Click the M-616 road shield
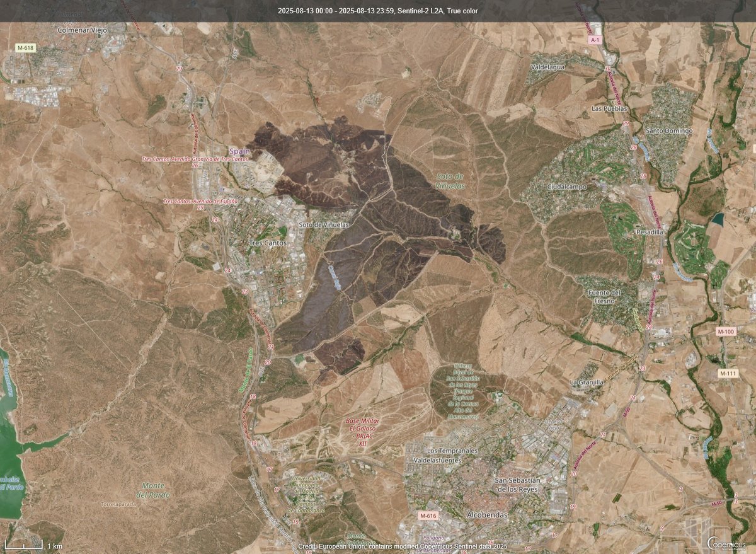This screenshot has width=756, height=554. click(428, 516)
